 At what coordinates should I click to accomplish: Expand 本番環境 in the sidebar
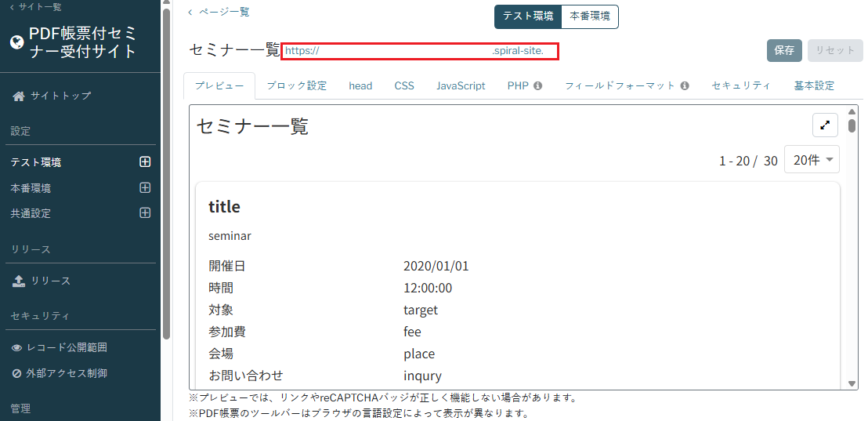pyautogui.click(x=145, y=188)
